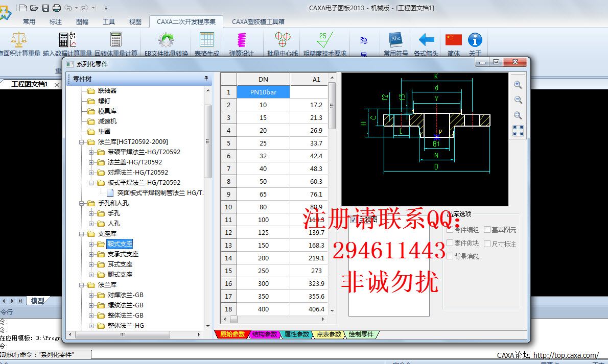Zoom in on part preview
The width and height of the screenshot is (608, 364).
pyautogui.click(x=518, y=85)
